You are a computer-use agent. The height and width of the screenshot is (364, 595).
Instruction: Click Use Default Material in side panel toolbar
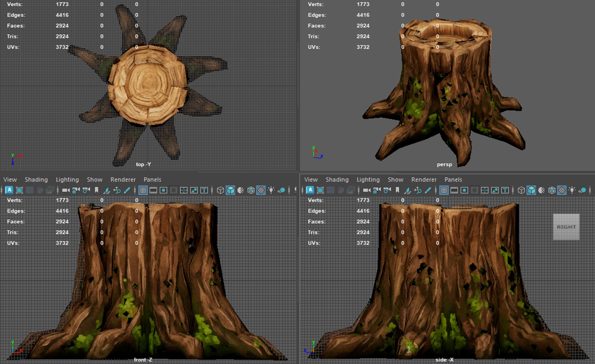point(541,190)
